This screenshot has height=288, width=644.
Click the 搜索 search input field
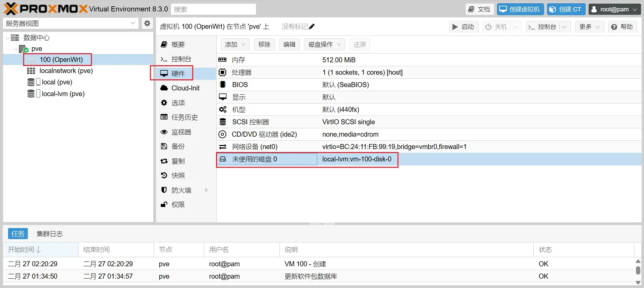[213, 9]
